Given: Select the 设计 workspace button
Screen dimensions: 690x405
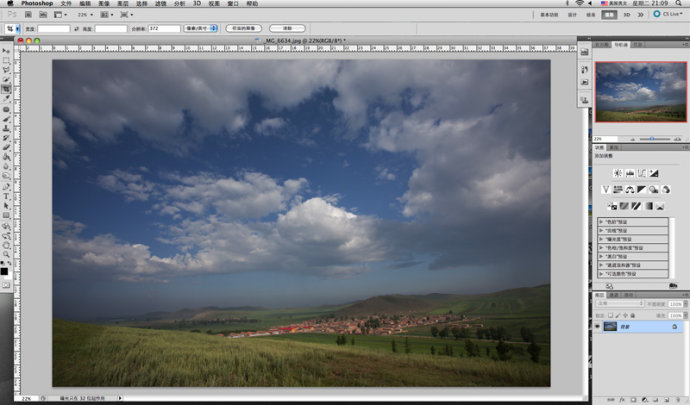Looking at the screenshot, I should (x=572, y=15).
